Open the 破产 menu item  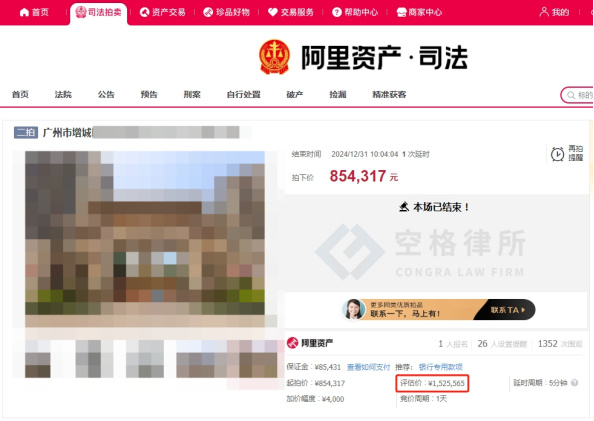[295, 94]
